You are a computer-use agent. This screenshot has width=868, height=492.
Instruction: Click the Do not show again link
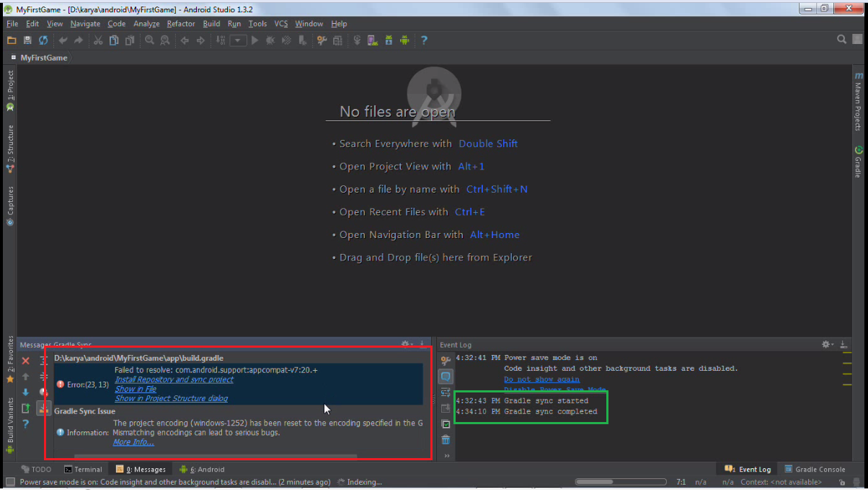coord(541,379)
